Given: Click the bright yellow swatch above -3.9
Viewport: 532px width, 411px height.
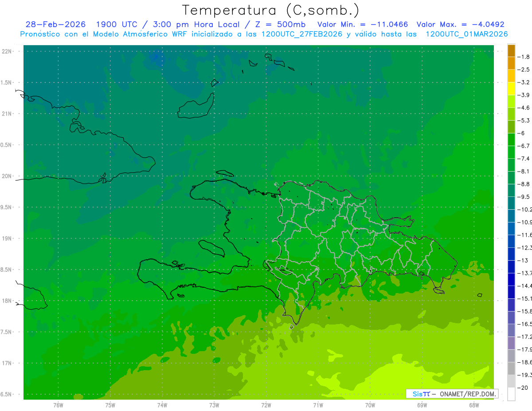Looking at the screenshot, I should pyautogui.click(x=511, y=89).
